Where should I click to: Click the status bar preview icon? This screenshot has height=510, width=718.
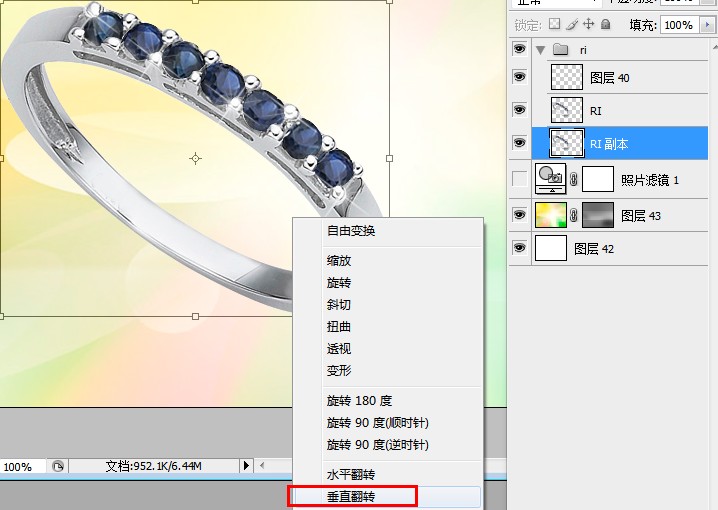tap(58, 467)
